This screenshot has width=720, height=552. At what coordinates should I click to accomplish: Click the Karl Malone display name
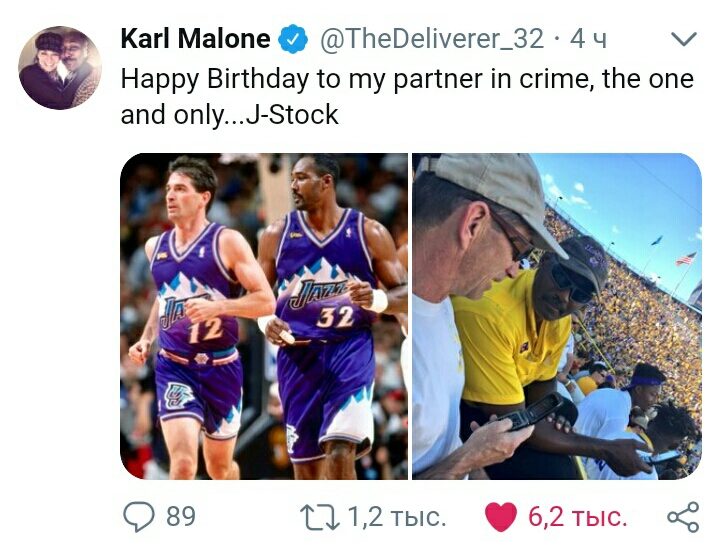pos(195,38)
